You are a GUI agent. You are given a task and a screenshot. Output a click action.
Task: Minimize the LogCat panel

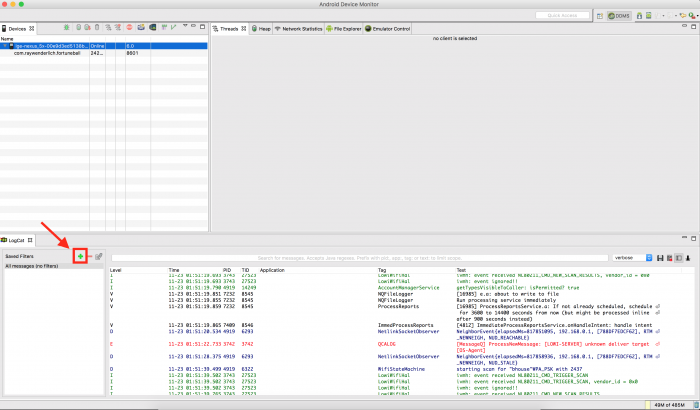(x=684, y=238)
